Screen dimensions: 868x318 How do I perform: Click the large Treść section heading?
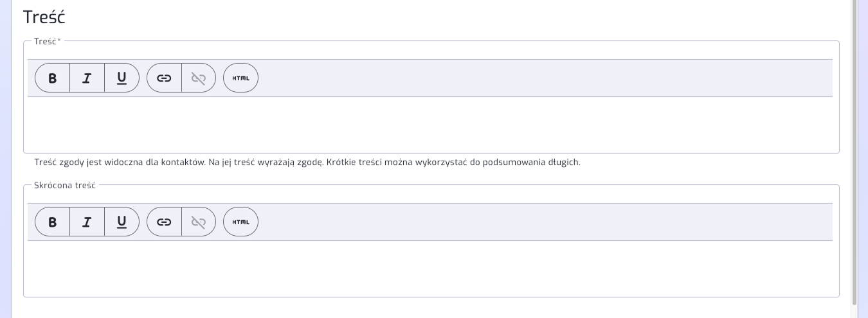click(x=44, y=17)
